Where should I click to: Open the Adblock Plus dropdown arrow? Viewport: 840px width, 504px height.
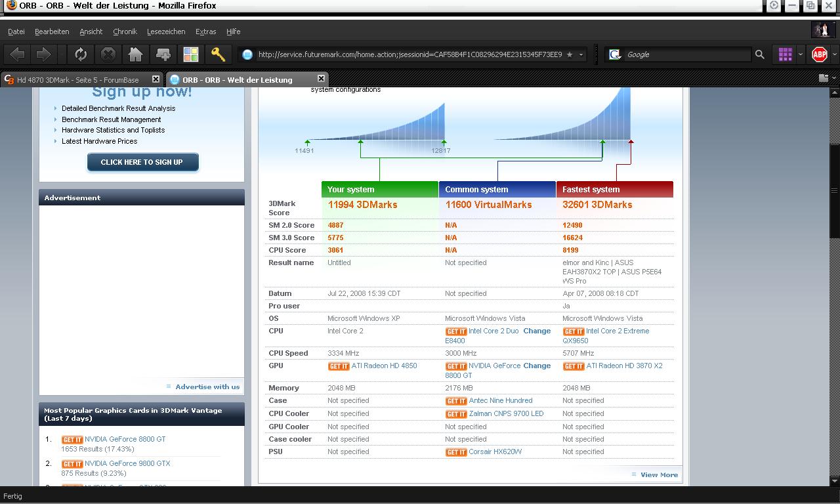click(833, 54)
